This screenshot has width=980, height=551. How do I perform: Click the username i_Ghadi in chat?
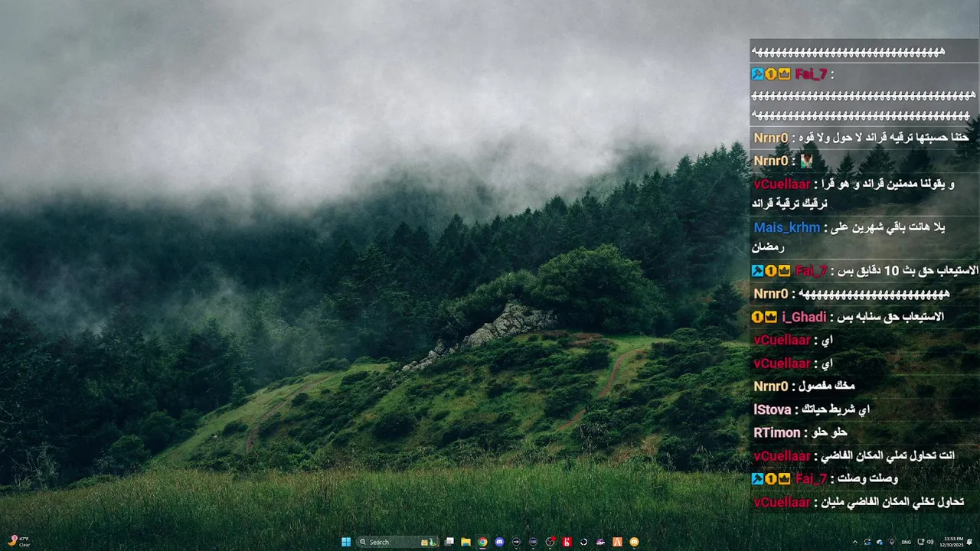pos(804,317)
